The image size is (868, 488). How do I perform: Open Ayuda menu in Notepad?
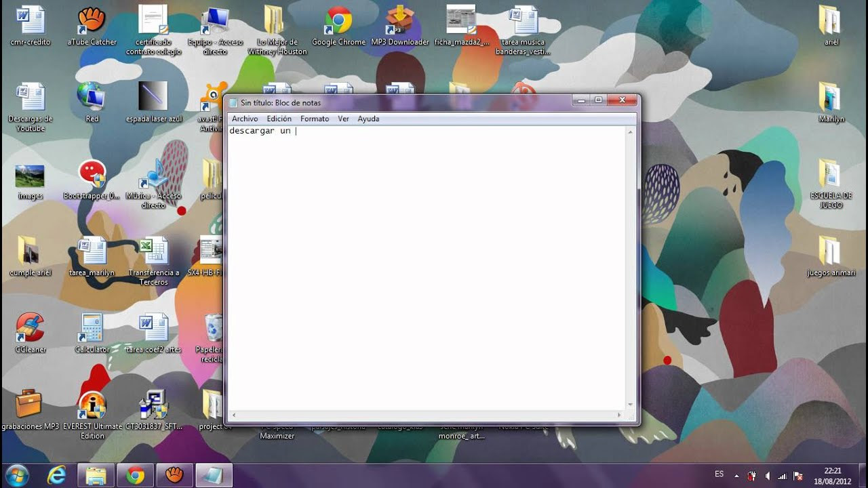[x=368, y=119]
